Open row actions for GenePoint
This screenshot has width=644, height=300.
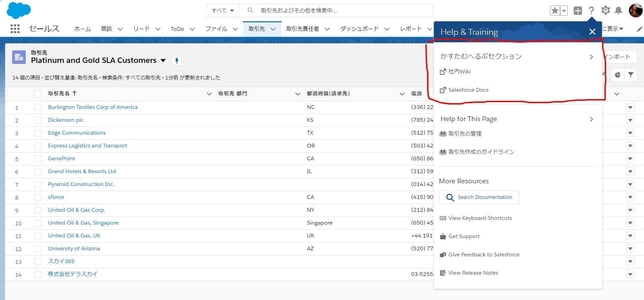[630, 159]
